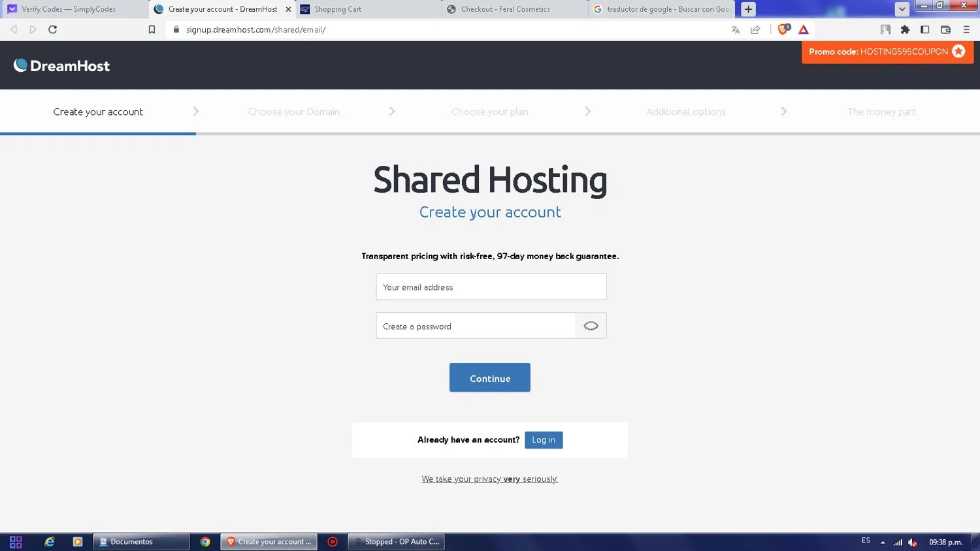Bookmark this page using the bookmark icon
The height and width of the screenshot is (551, 980).
(x=152, y=29)
